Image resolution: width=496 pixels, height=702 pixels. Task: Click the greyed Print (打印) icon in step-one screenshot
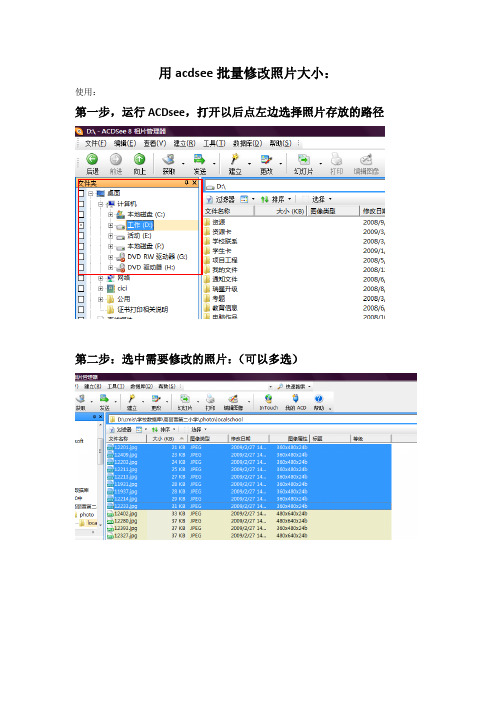(336, 159)
